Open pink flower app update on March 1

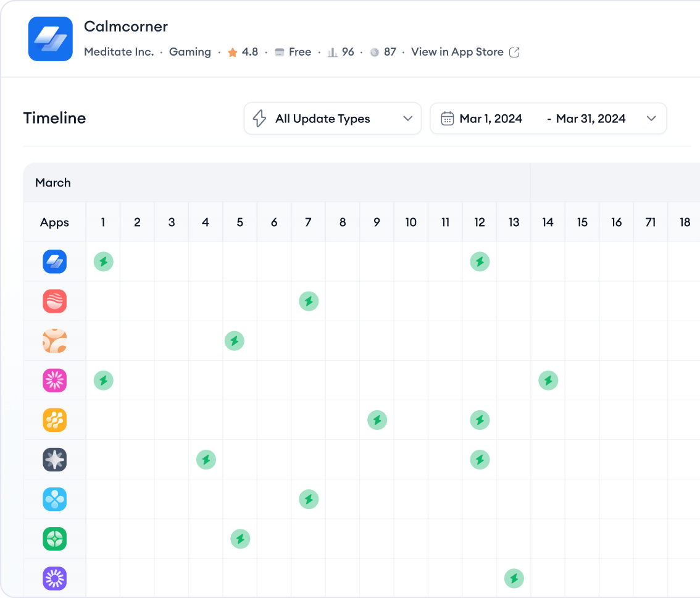click(x=104, y=381)
